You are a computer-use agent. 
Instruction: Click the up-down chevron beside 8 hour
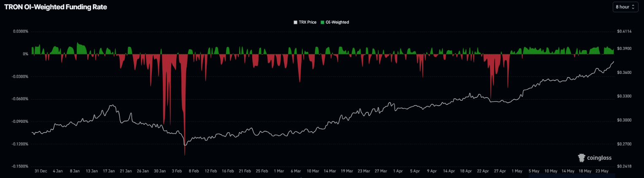pos(633,7)
